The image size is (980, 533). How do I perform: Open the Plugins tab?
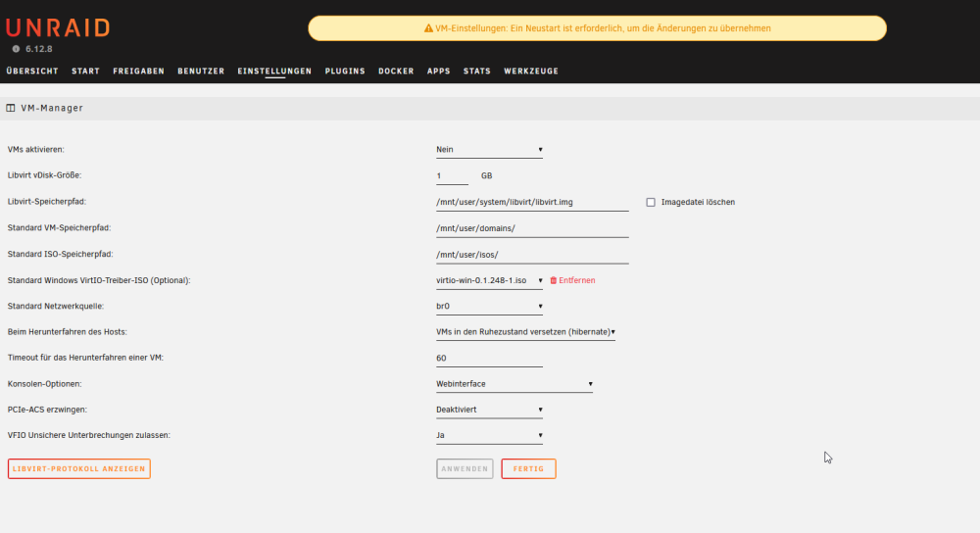[345, 72]
